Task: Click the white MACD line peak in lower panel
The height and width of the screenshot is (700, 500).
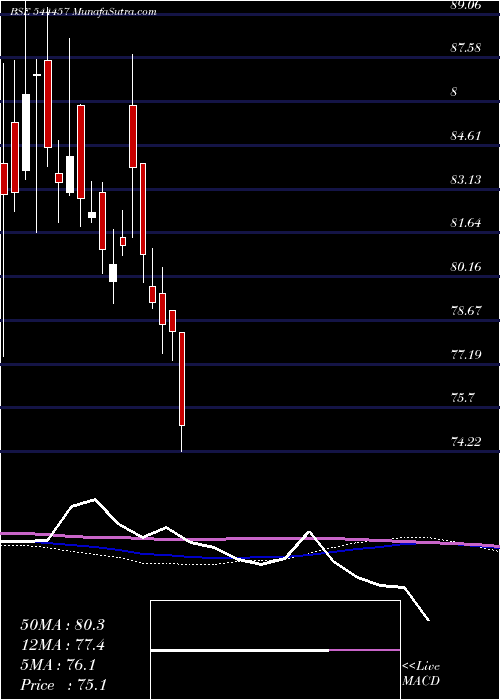Action: [95, 500]
